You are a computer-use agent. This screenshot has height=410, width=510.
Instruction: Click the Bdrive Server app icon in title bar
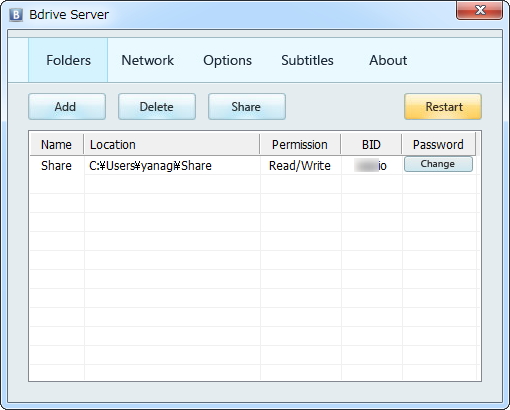pos(16,15)
